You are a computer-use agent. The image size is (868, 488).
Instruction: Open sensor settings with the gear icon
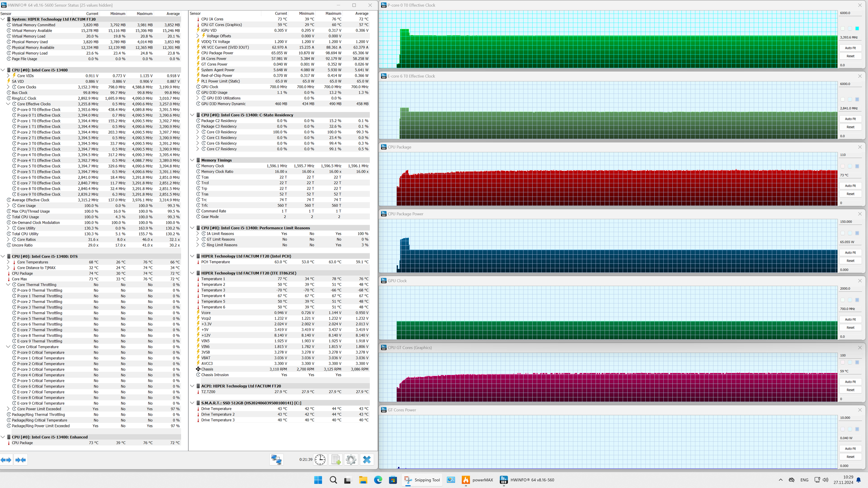coord(351,459)
